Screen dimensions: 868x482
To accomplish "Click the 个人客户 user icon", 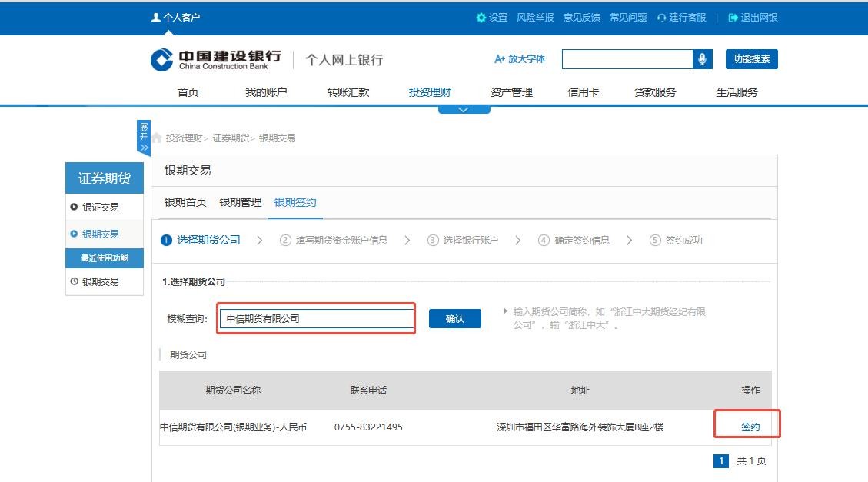I will [x=156, y=17].
